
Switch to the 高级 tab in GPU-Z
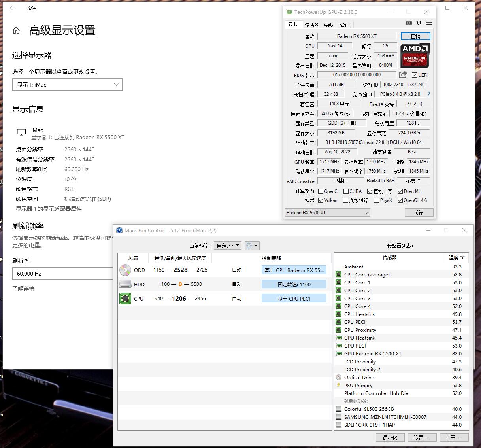(328, 25)
